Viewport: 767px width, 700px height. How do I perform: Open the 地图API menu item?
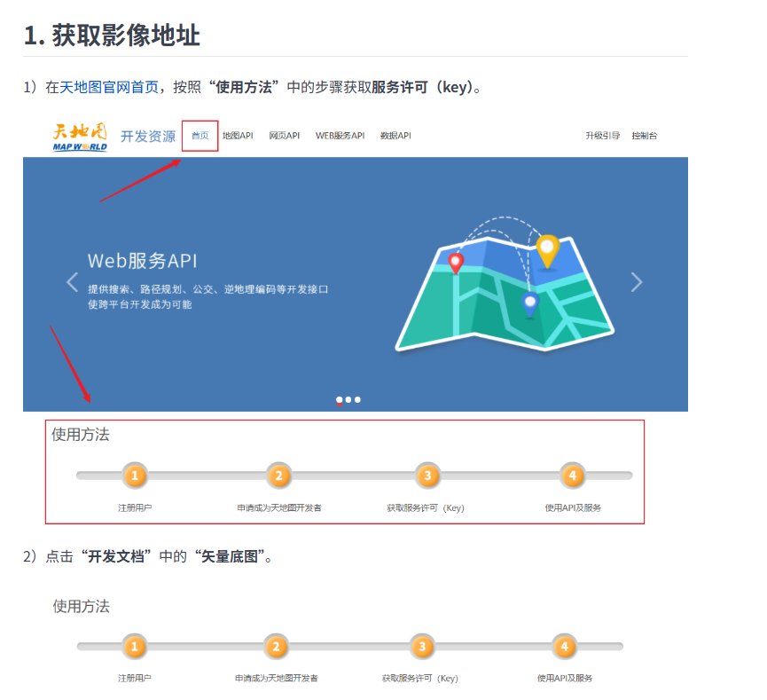pyautogui.click(x=238, y=136)
